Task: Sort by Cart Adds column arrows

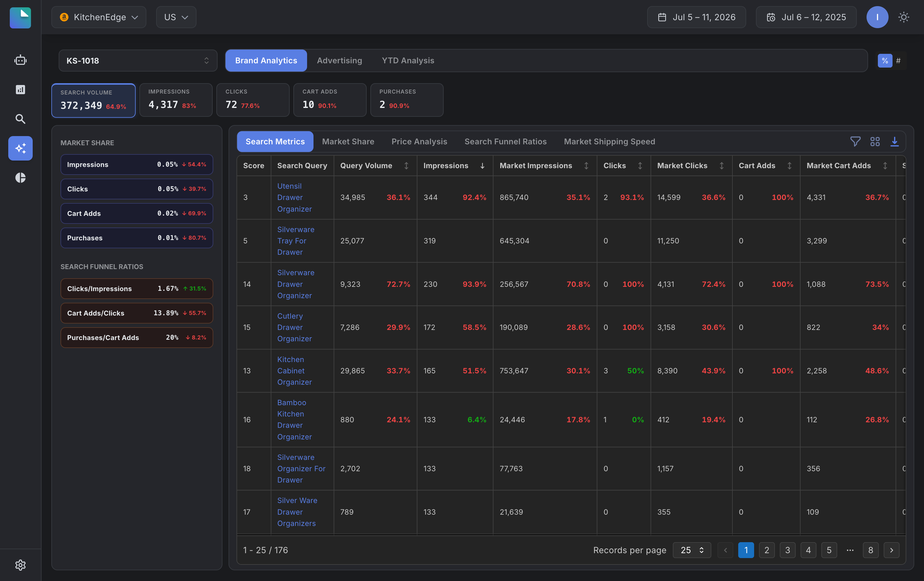Action: (789, 165)
